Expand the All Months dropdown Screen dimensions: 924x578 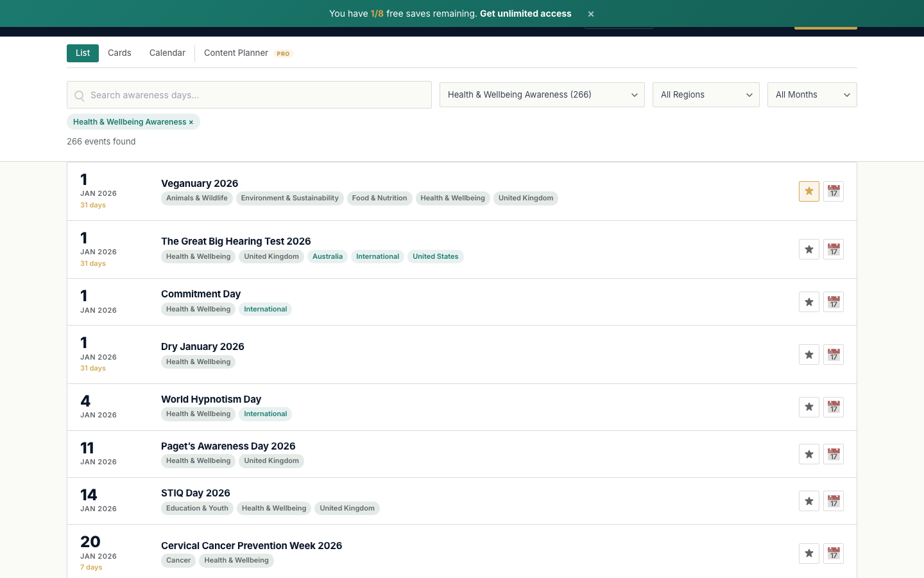tap(812, 94)
